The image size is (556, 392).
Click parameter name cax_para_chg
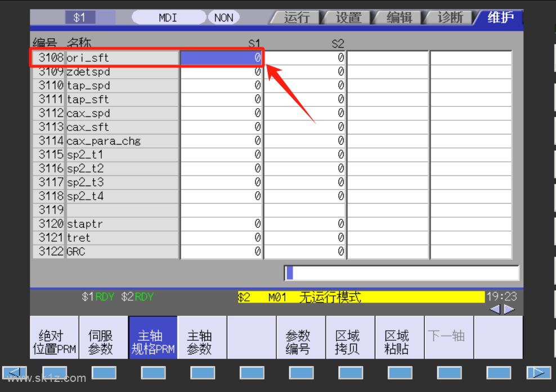[x=104, y=141]
